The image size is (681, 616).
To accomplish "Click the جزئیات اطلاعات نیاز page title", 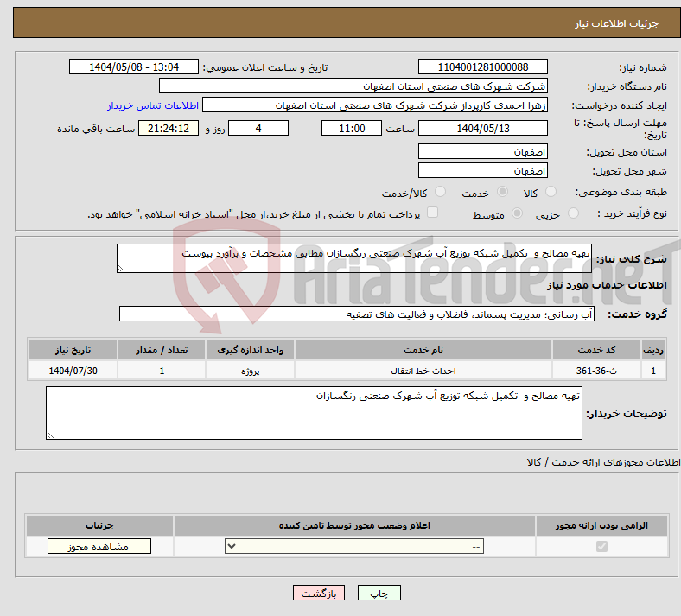I will [617, 23].
